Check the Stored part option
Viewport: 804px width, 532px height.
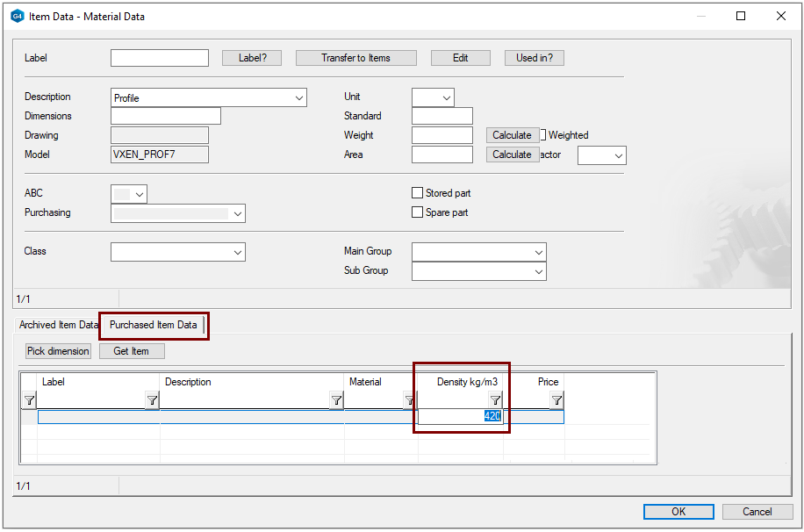point(418,193)
